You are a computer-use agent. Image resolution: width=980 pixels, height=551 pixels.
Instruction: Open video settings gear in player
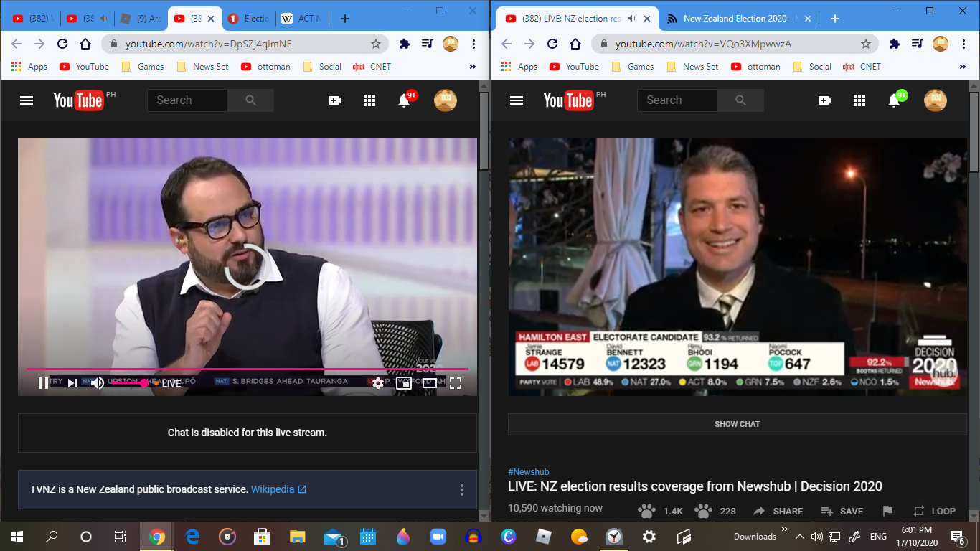(377, 383)
